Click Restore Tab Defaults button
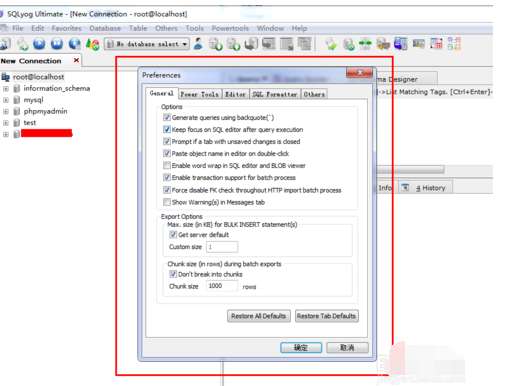The height and width of the screenshot is (386, 513). click(327, 316)
